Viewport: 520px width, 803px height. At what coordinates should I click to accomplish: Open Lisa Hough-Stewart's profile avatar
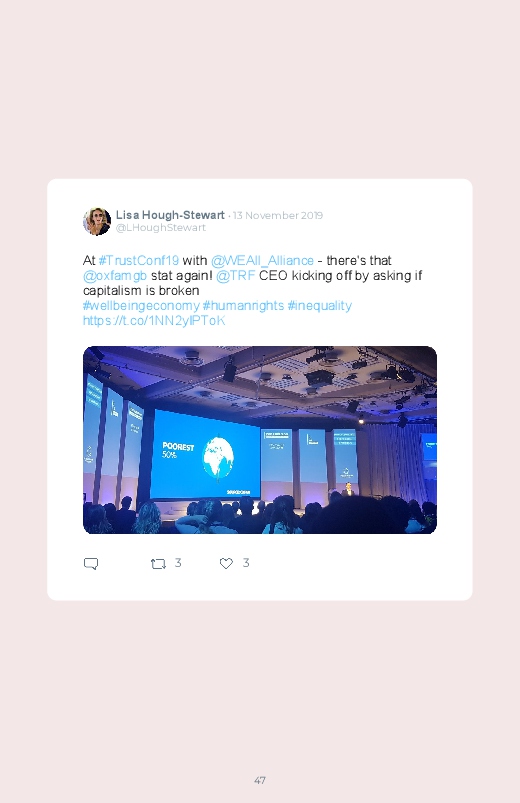point(97,221)
